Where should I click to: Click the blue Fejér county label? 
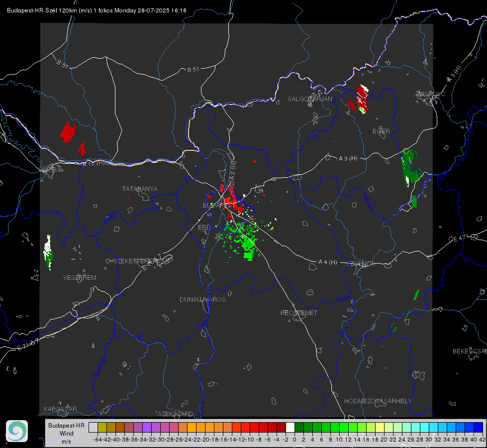(111, 218)
